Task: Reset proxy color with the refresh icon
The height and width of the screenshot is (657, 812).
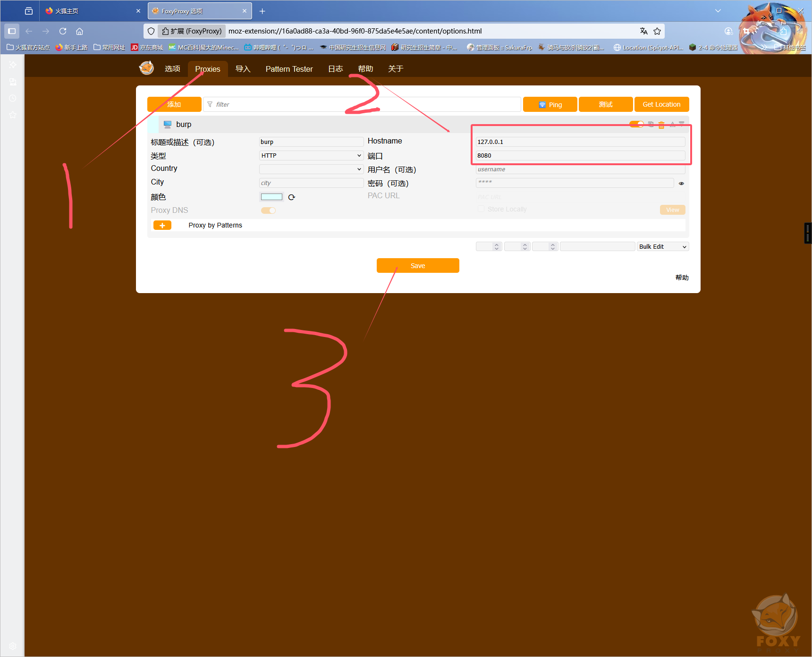Action: coord(292,197)
